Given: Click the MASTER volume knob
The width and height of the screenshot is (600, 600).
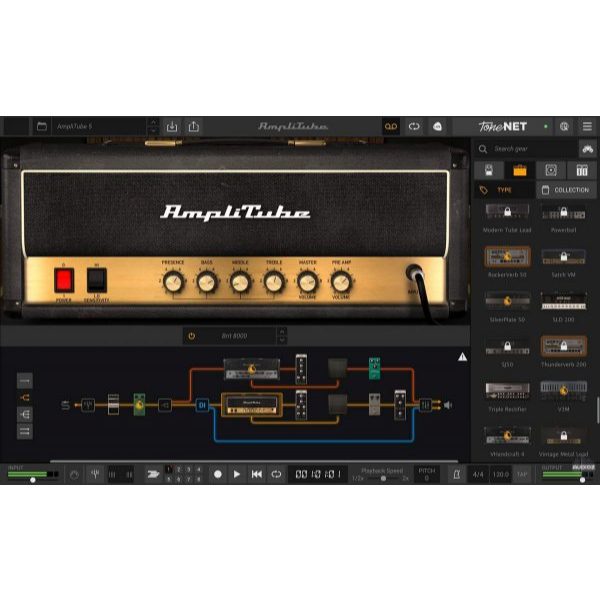Looking at the screenshot, I should click(x=307, y=282).
